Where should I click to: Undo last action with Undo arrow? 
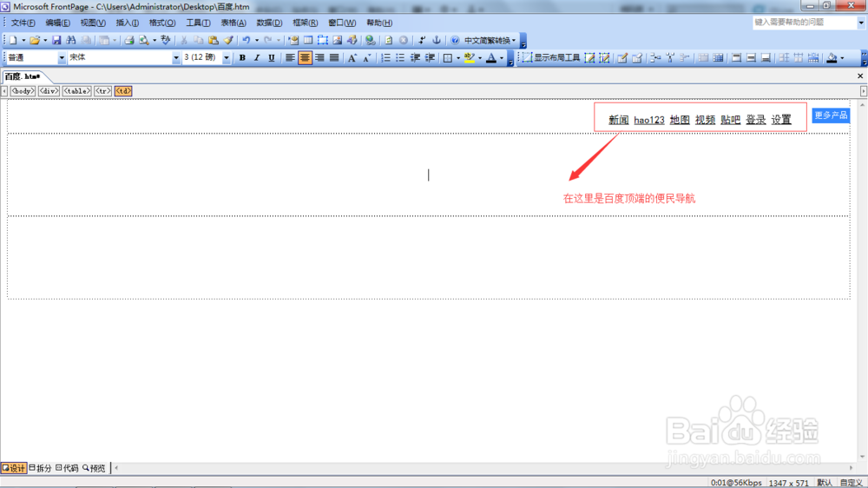click(247, 41)
